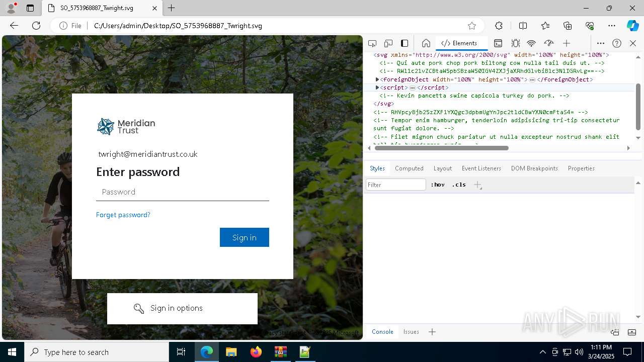This screenshot has height=362, width=644.
Task: Open a new browser tab
Action: pyautogui.click(x=172, y=8)
